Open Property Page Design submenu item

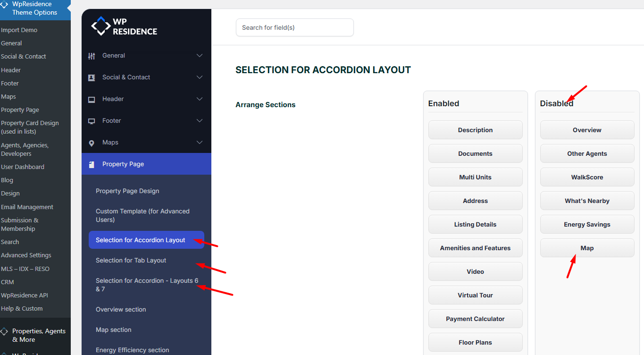pos(127,191)
